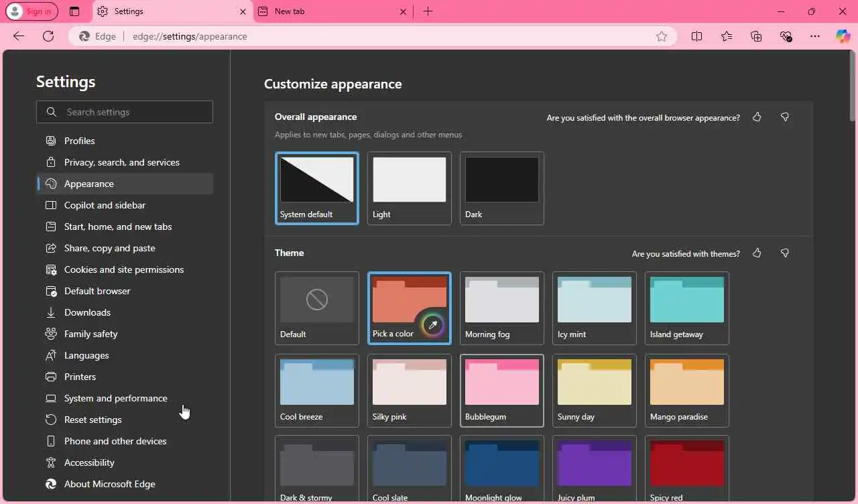Click the search magnifier icon in settings
858x504 pixels.
point(52,112)
